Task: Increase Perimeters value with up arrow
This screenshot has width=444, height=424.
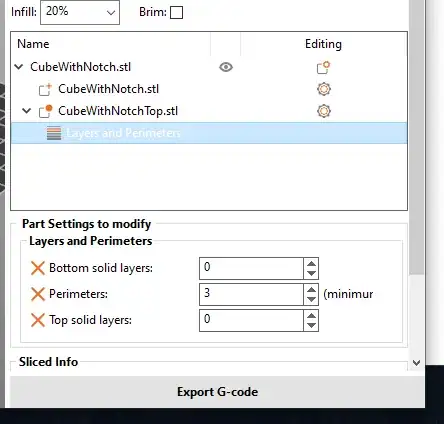Action: (311, 290)
